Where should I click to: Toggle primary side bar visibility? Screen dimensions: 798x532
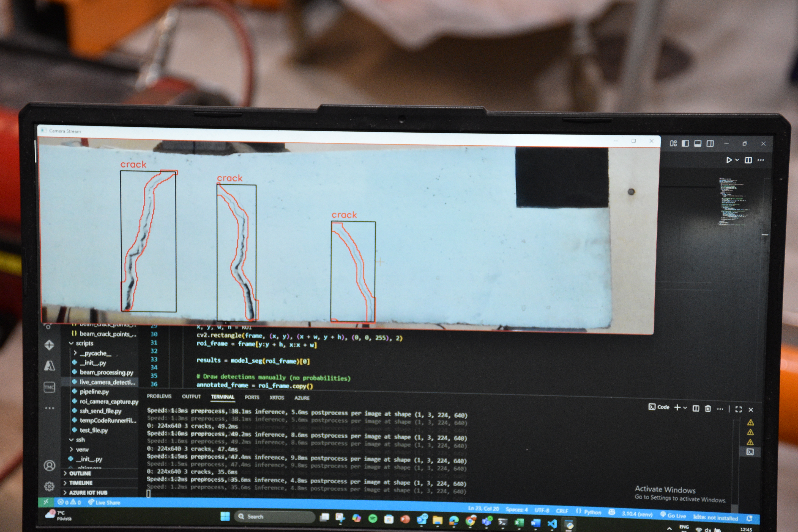[x=685, y=143]
